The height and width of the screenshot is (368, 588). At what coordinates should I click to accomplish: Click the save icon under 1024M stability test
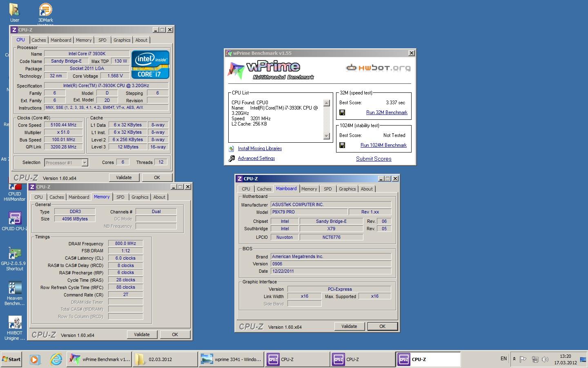click(342, 145)
